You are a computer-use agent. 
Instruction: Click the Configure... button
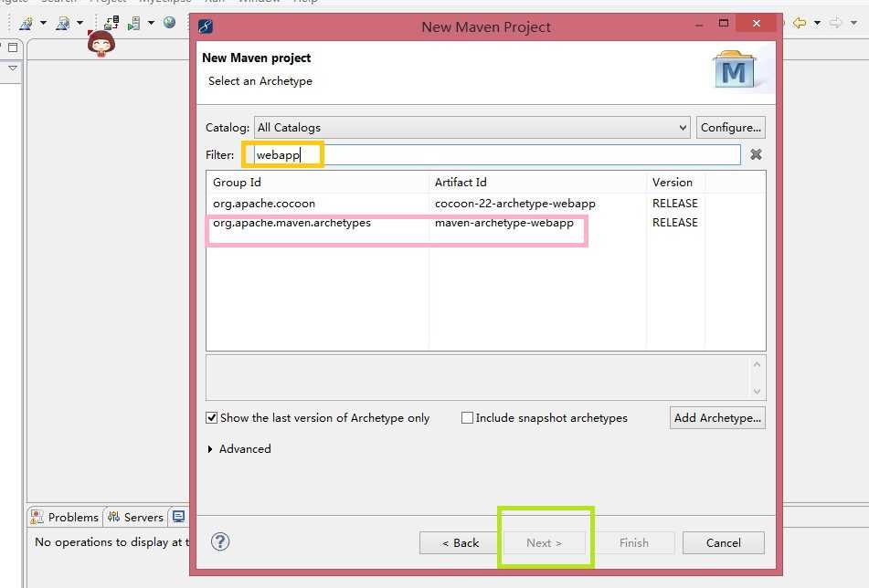pos(730,127)
